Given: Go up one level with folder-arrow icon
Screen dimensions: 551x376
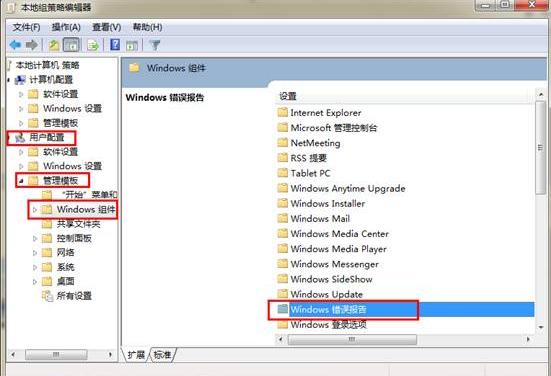Looking at the screenshot, I should (54, 45).
